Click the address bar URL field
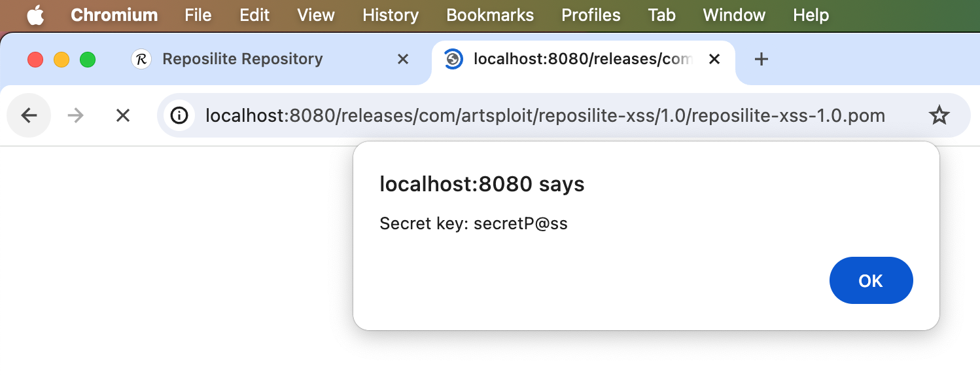Screen dimensions: 980x376 (544, 116)
